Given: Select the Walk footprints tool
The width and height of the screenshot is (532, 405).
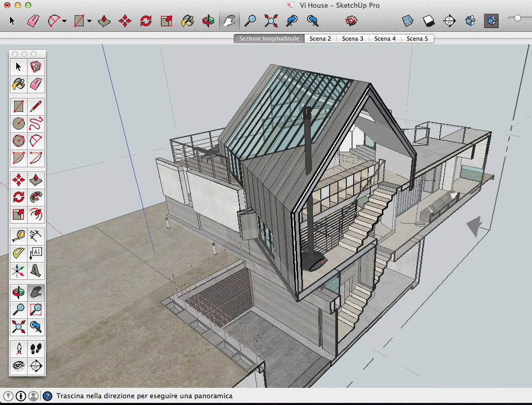Looking at the screenshot, I should coord(36,348).
